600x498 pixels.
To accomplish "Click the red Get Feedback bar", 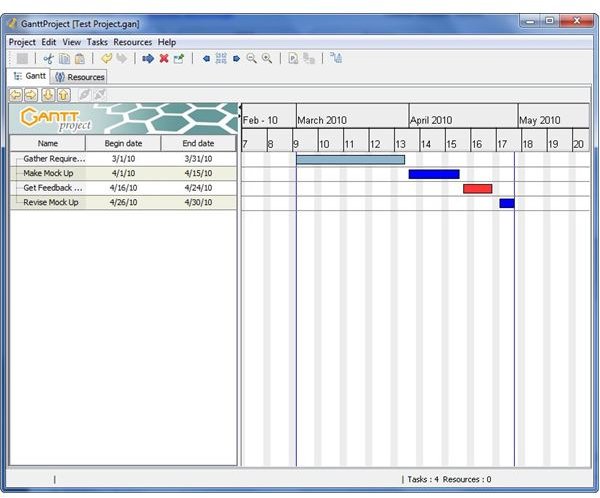I will (478, 189).
